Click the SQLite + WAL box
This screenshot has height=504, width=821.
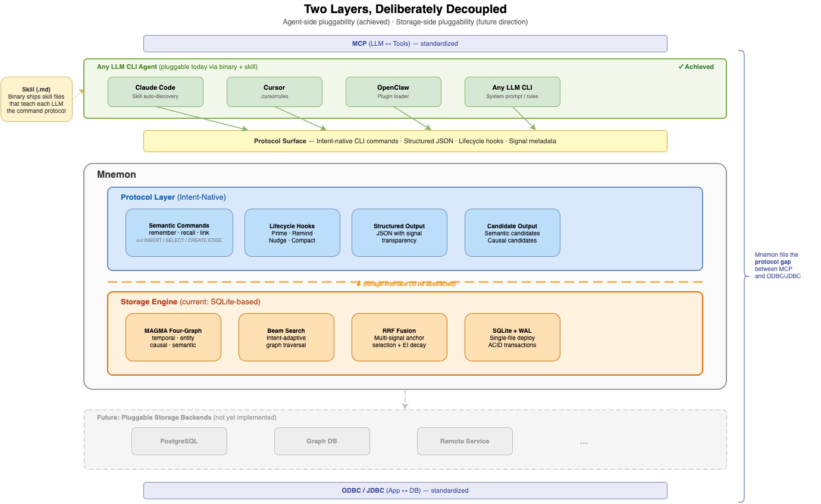pyautogui.click(x=512, y=337)
